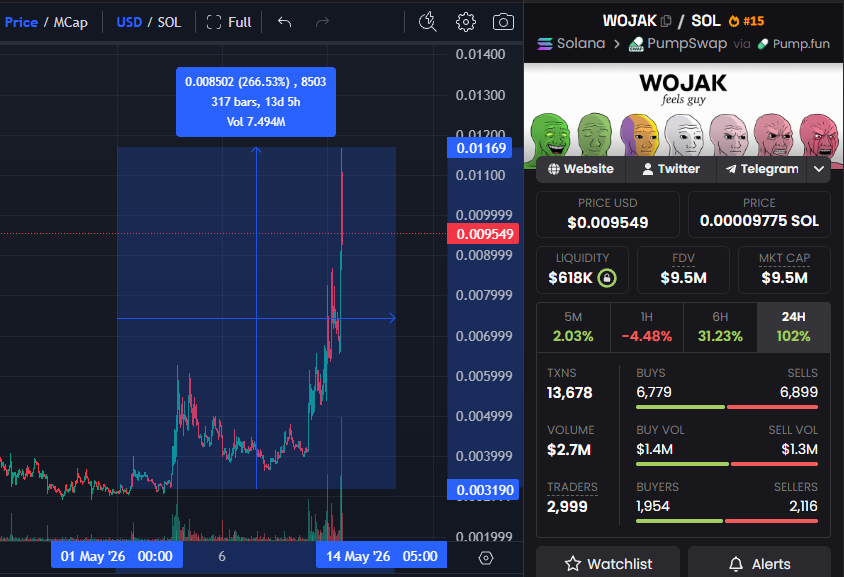
Task: Click the measurement info tooltip box
Action: click(256, 102)
